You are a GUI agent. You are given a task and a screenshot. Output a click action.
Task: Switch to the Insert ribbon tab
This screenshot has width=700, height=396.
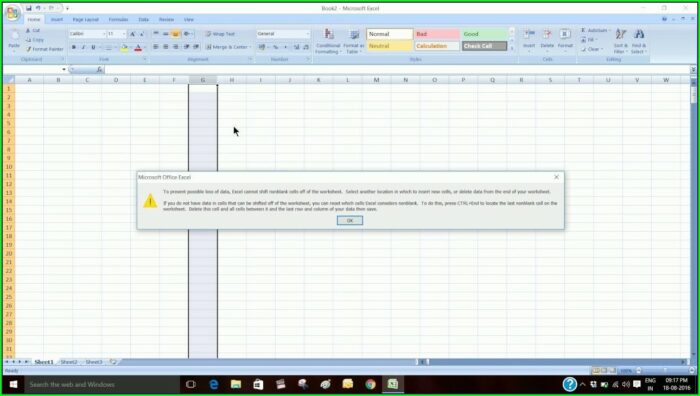[57, 20]
